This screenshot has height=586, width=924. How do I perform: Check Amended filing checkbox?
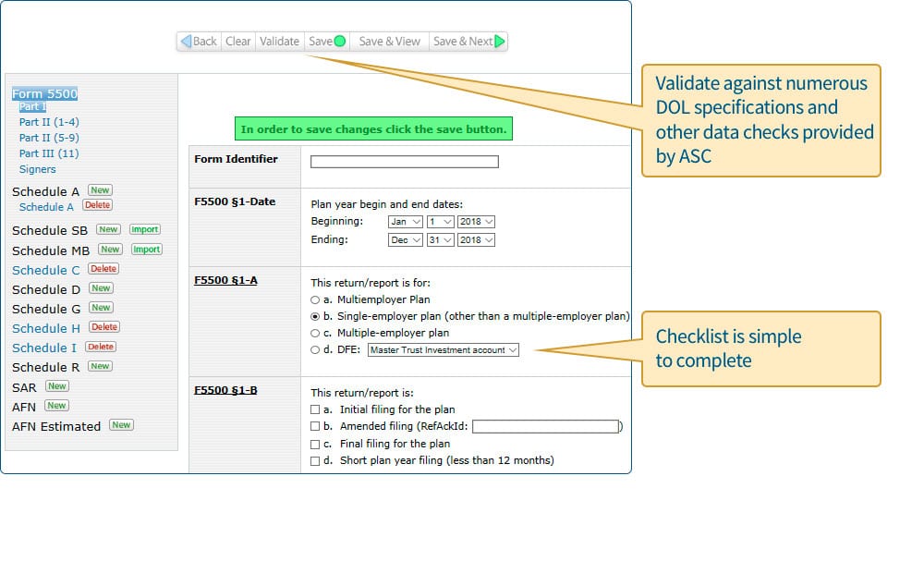(x=315, y=426)
